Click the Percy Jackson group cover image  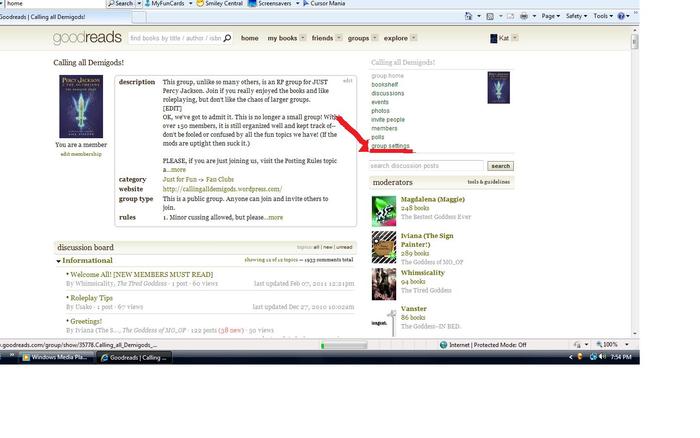81,106
